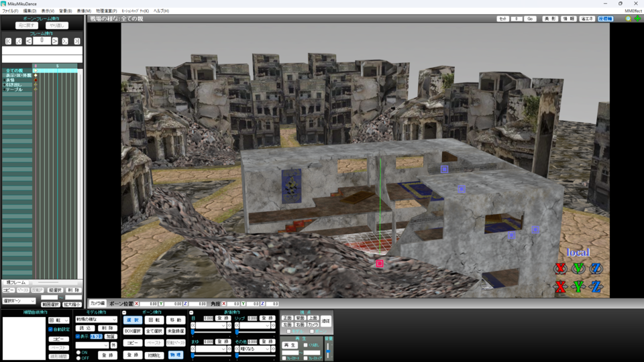Image resolution: width=644 pixels, height=362 pixels.
Task: Open the model selection dropdown showing 戦場の様な
Action: 96,319
